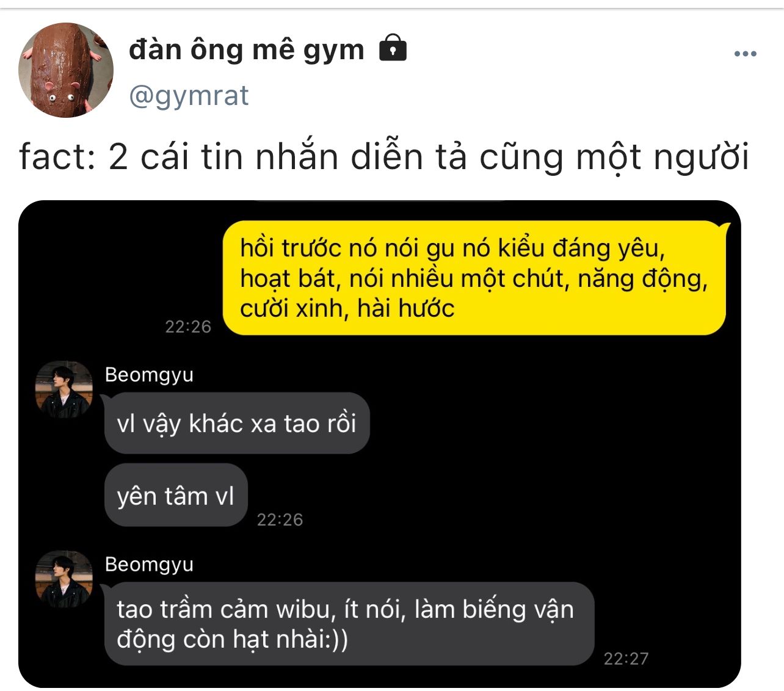Click the 22:26 timestamp beside the yellow bubble
784x691 pixels.
click(188, 327)
